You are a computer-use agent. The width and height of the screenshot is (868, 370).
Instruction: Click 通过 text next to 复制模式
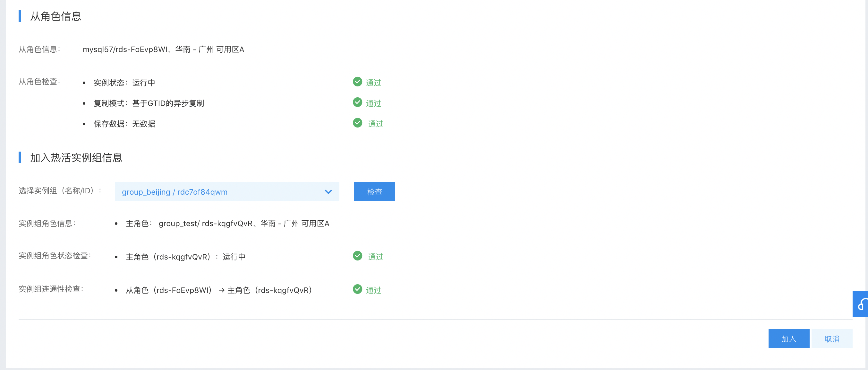pos(373,103)
